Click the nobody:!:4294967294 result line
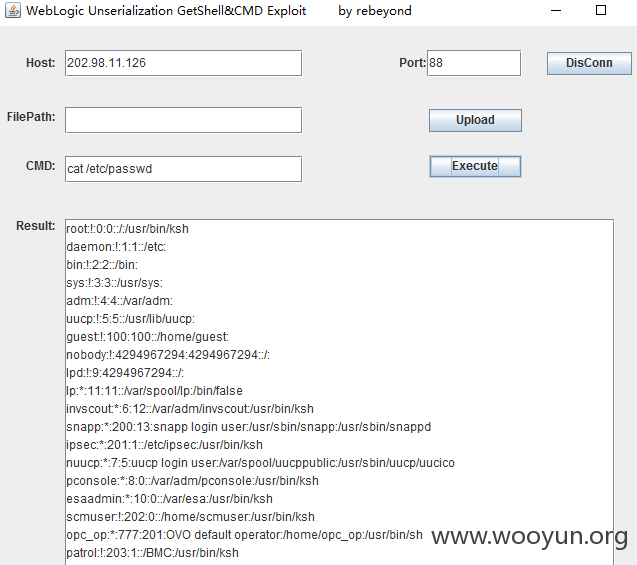 tap(168, 355)
